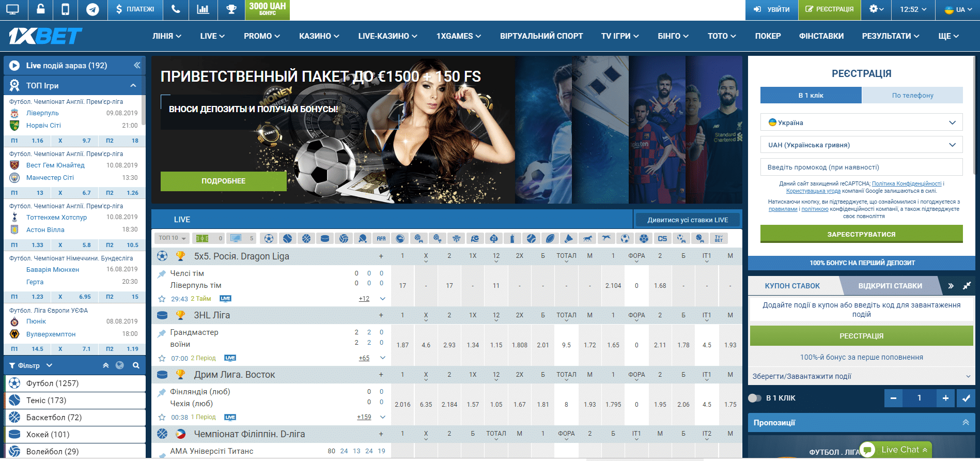The width and height of the screenshot is (980, 461).
Task: Switch to По телефону registration tab
Action: [912, 95]
